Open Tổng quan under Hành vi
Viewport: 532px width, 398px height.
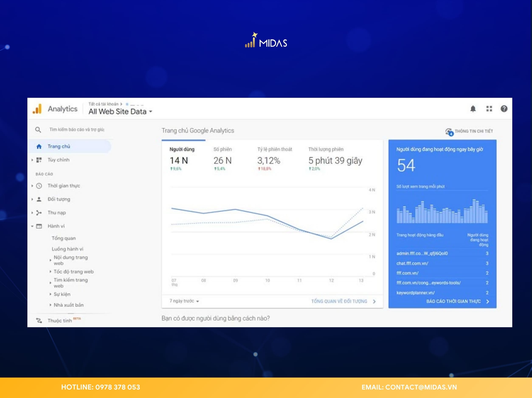coord(64,238)
